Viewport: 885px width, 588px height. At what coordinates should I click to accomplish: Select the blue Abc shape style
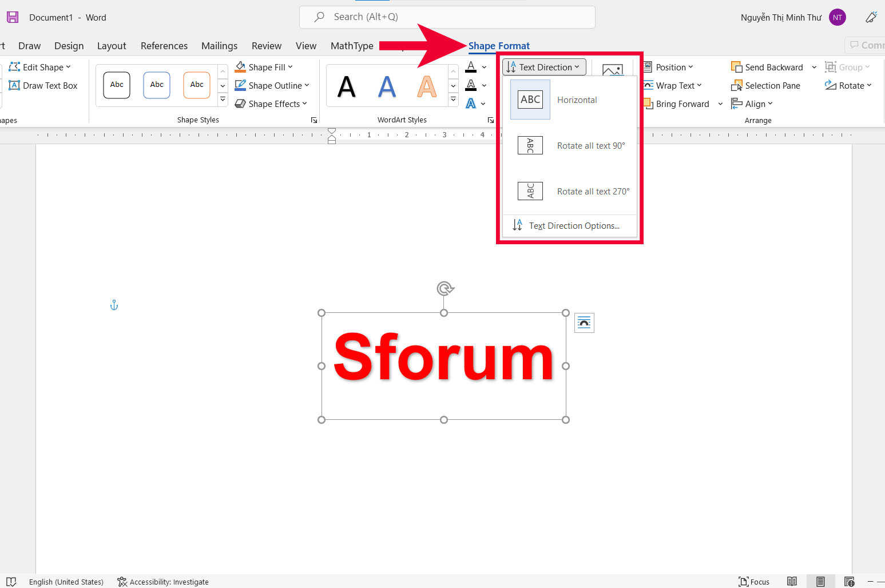point(157,85)
